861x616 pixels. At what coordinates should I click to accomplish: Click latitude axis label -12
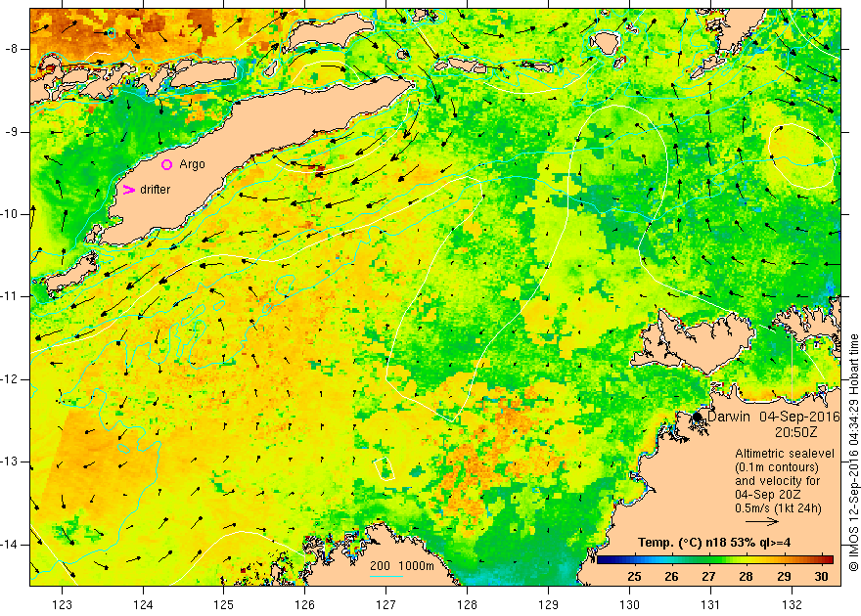click(x=10, y=379)
